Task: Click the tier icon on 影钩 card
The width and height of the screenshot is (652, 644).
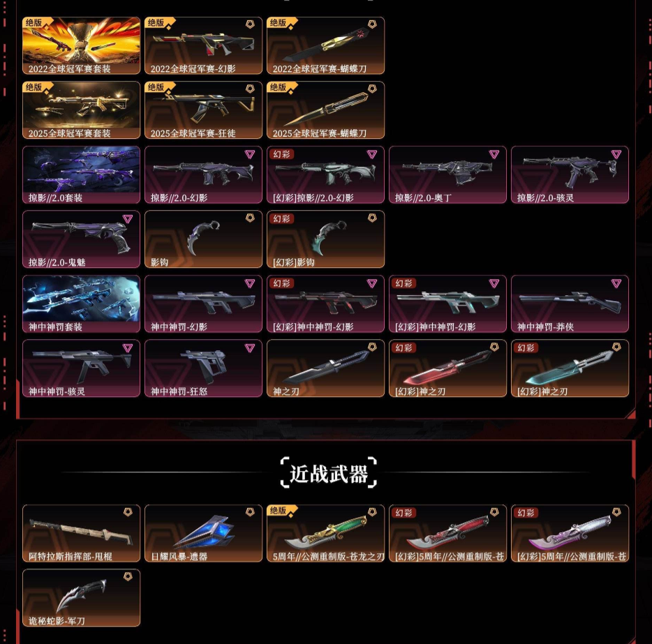Action: pos(250,218)
